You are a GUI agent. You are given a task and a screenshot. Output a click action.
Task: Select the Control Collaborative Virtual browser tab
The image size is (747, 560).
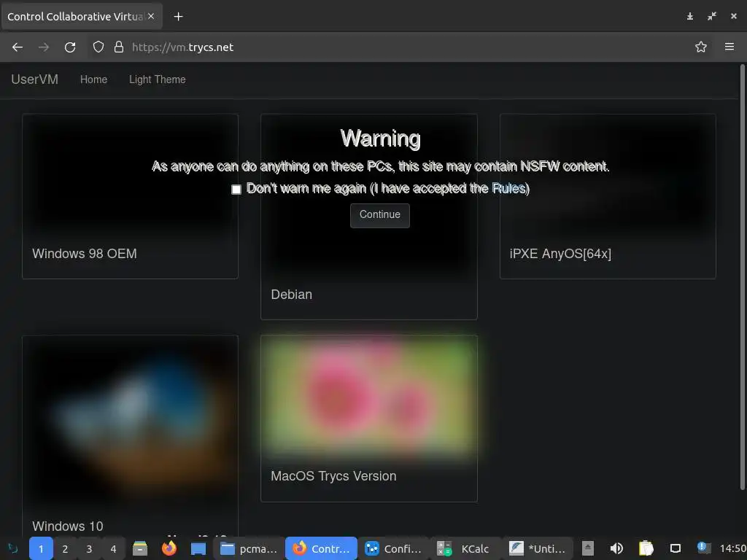coord(82,17)
